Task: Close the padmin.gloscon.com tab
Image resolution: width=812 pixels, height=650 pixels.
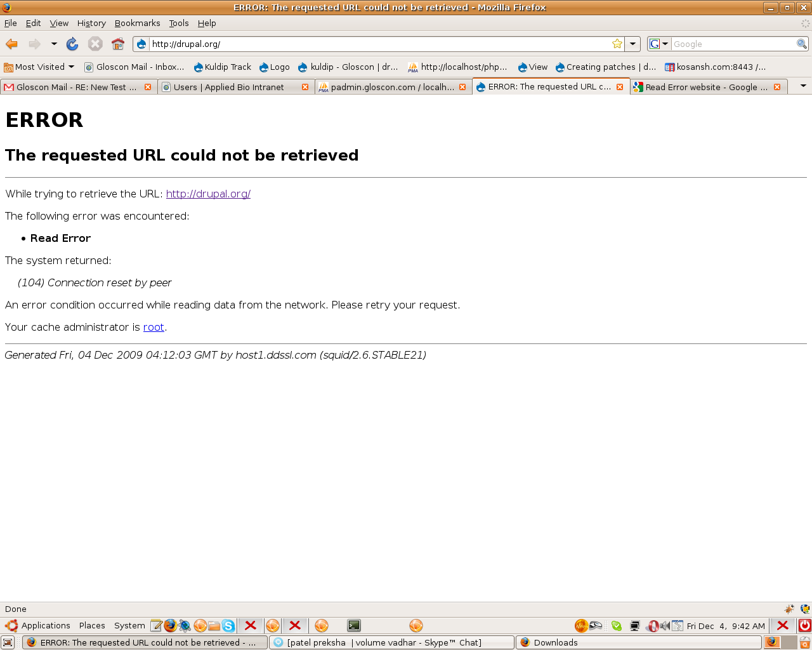Action: click(462, 87)
